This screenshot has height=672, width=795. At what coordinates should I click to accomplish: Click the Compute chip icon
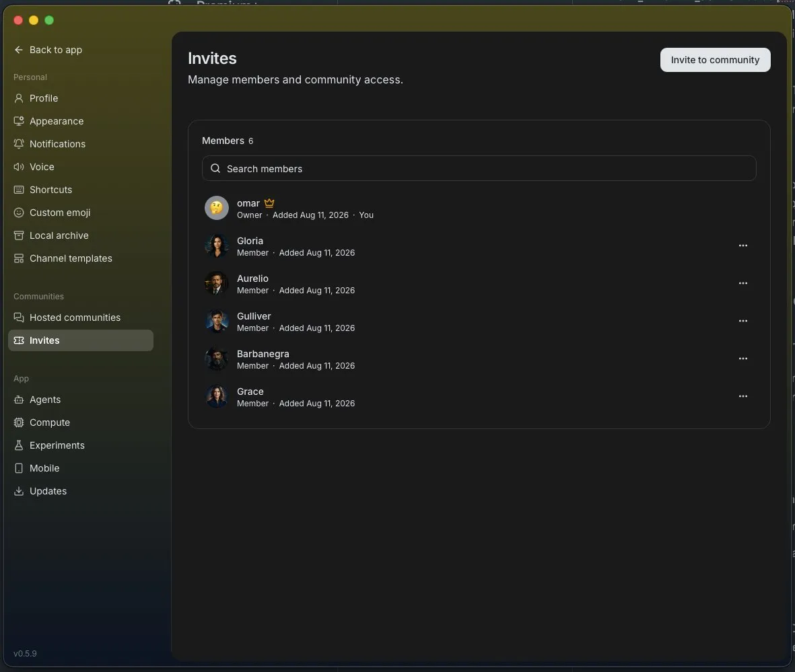[19, 422]
